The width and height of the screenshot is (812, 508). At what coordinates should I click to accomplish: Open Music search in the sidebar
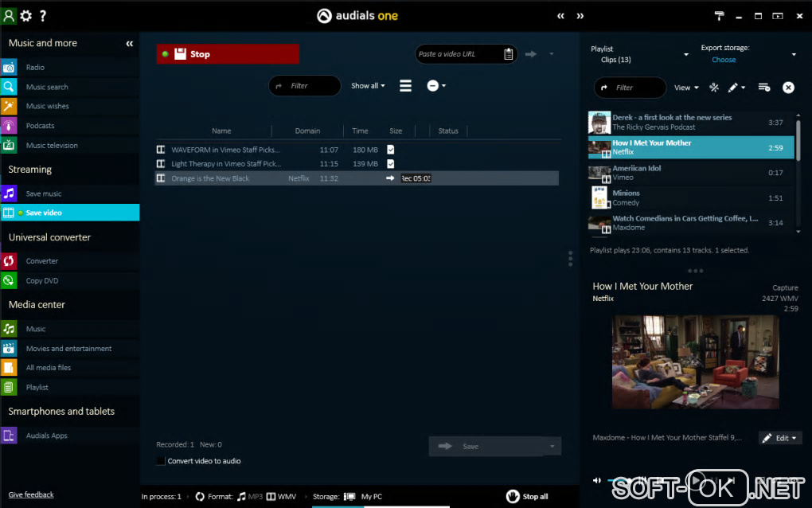(x=47, y=87)
